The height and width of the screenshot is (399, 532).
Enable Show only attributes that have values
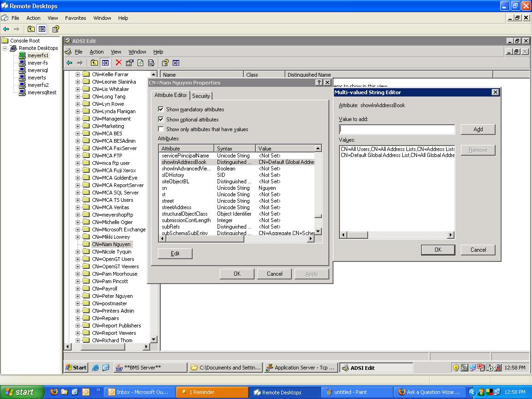(161, 129)
